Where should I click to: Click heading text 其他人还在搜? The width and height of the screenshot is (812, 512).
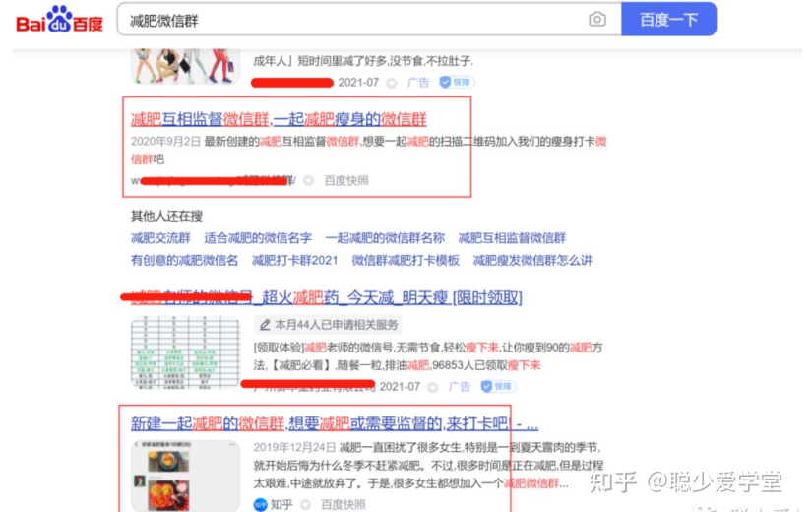pos(166,216)
